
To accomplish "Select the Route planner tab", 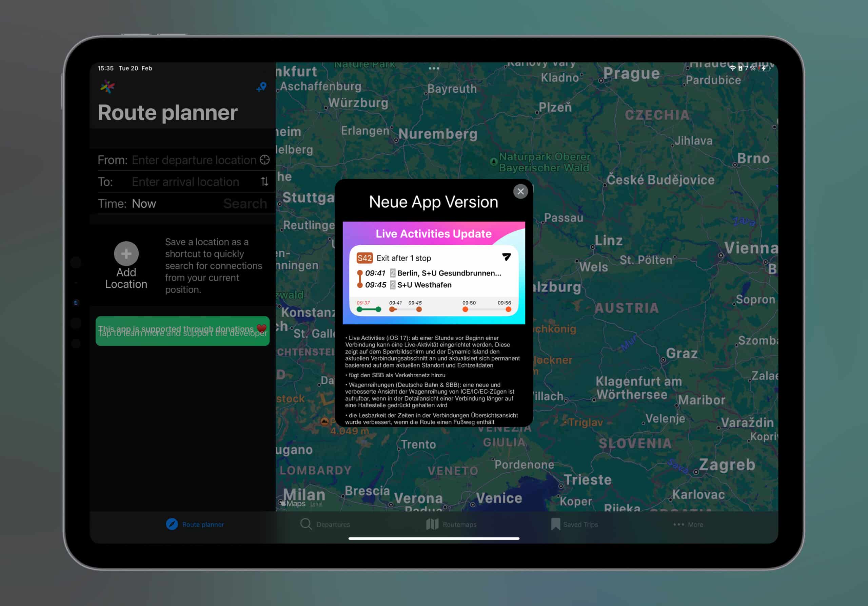I will click(x=195, y=524).
